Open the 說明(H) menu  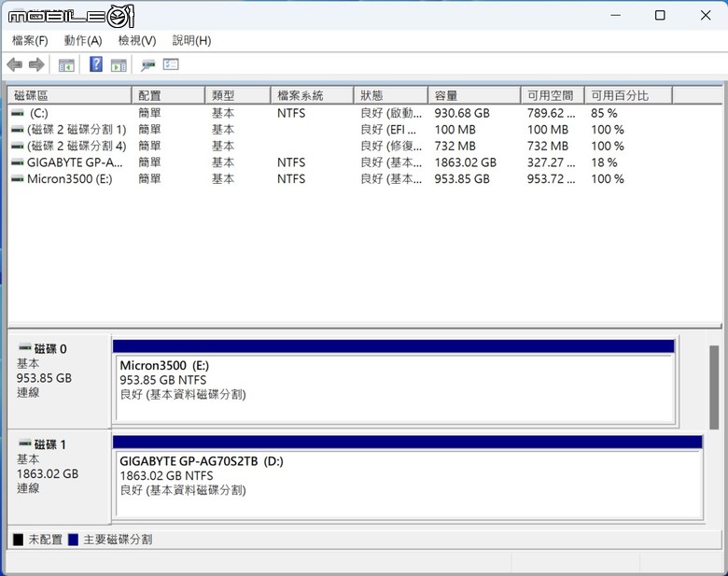tap(191, 41)
